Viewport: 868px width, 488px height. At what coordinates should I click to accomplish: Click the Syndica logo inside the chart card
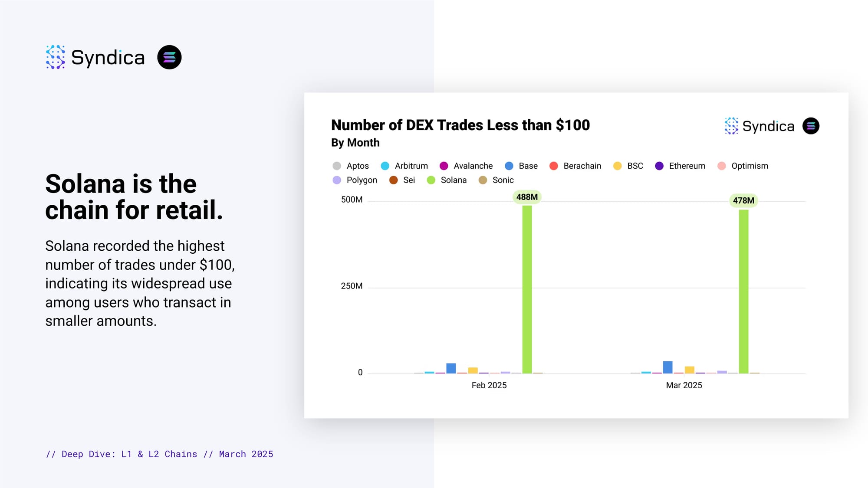[x=759, y=126]
